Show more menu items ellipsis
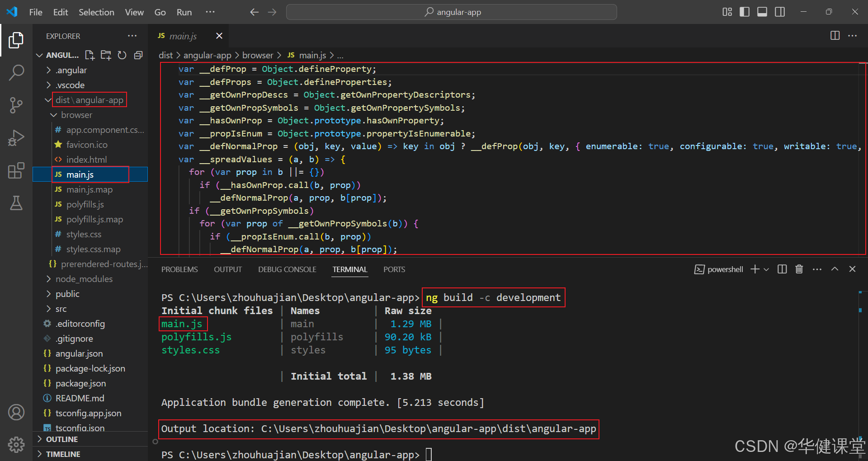 pyautogui.click(x=210, y=12)
